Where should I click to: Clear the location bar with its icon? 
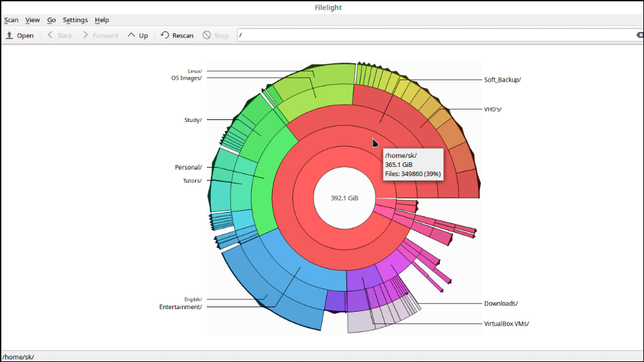pos(640,35)
